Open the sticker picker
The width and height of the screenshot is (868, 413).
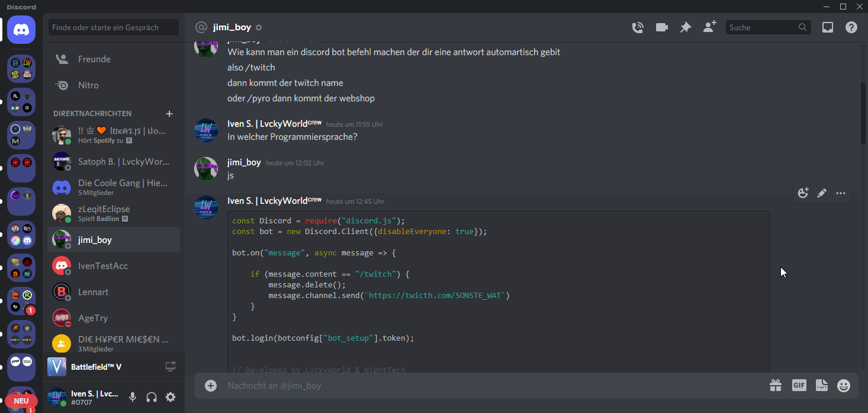coord(821,386)
